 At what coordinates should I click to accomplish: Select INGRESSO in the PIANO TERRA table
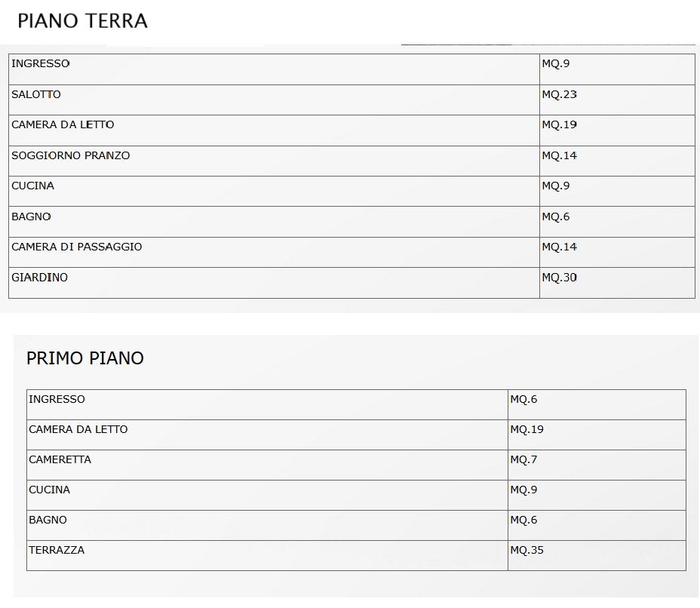click(40, 64)
